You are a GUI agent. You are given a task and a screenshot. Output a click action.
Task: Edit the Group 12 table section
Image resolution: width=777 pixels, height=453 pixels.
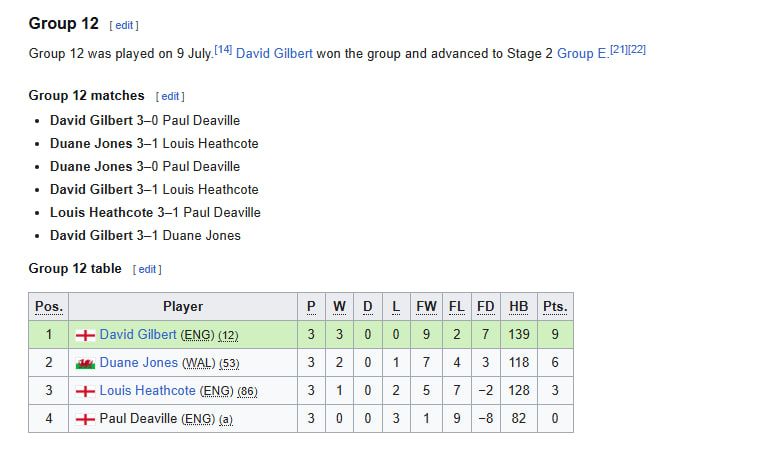click(x=147, y=269)
